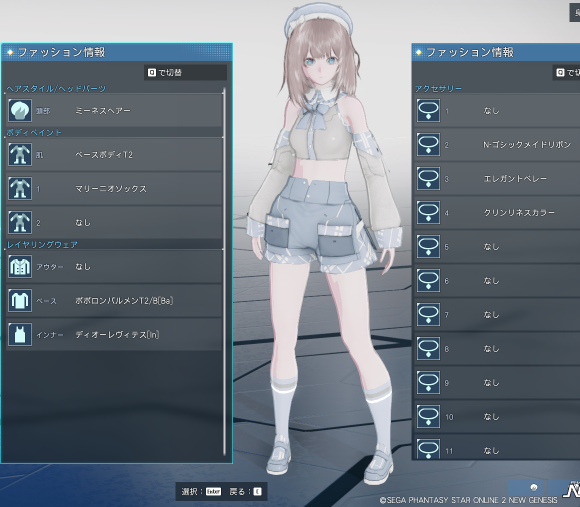Click the dark button at top right corner
580x507 pixels.
574,13
